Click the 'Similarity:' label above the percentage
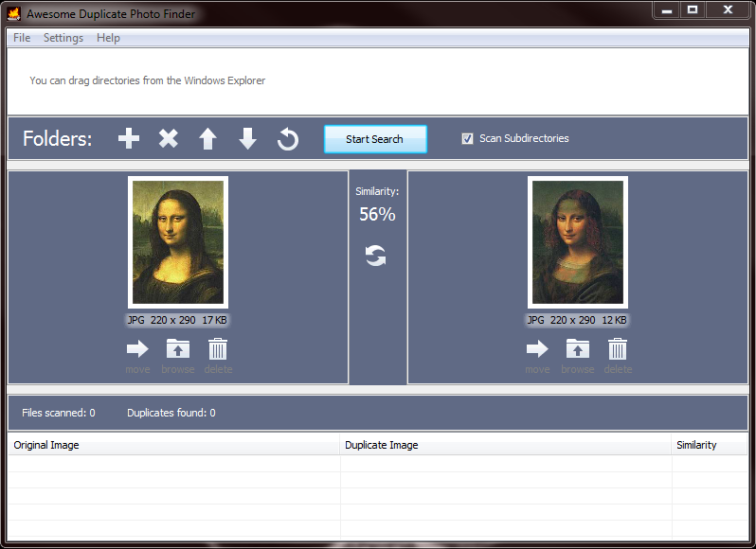This screenshot has width=756, height=549. (x=377, y=191)
